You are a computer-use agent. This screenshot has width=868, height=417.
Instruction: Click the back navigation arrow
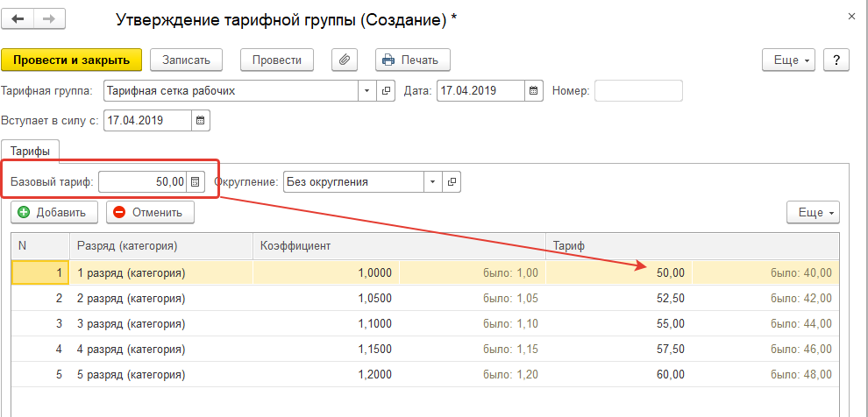pyautogui.click(x=18, y=18)
